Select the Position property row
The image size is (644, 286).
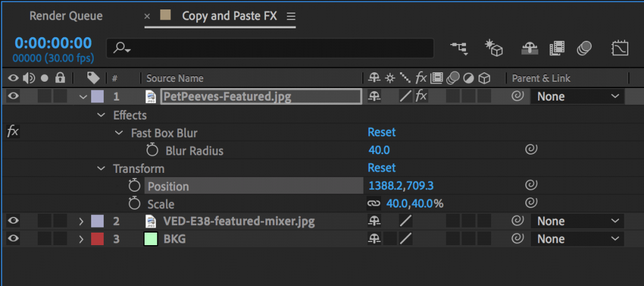(253, 186)
